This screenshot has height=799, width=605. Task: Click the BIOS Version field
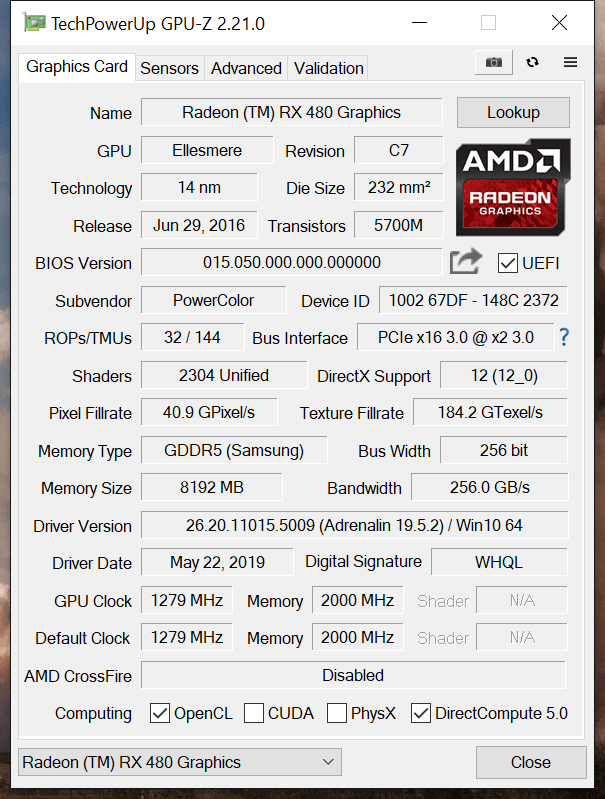291,263
